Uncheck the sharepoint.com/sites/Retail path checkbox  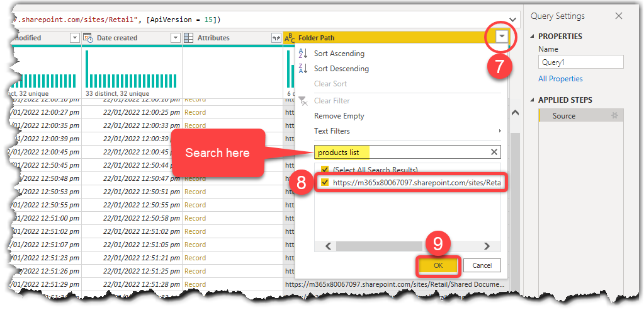[325, 183]
